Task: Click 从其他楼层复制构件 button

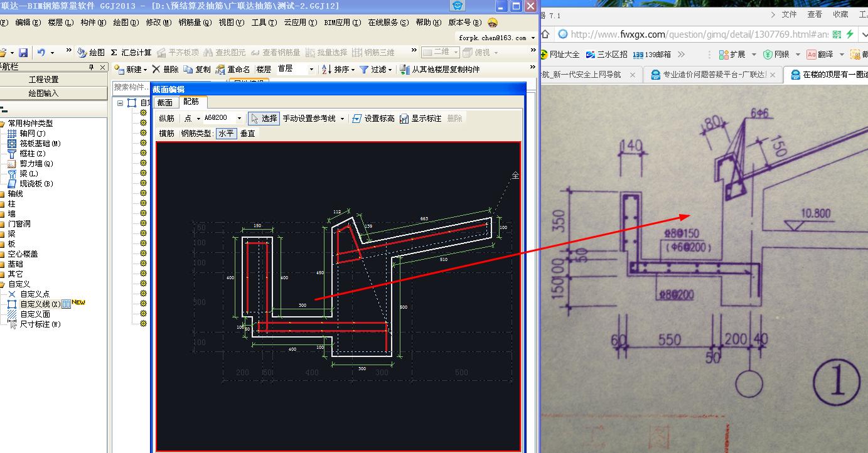Action: [440, 70]
